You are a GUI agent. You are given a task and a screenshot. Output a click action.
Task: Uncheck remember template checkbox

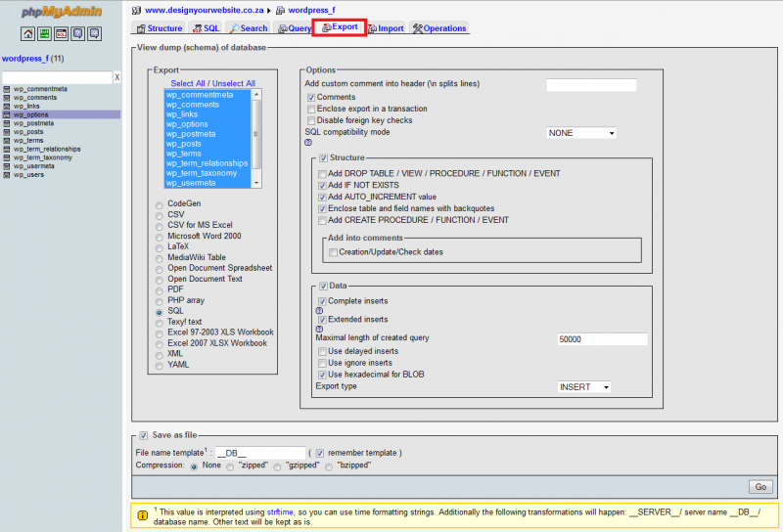pyautogui.click(x=320, y=453)
